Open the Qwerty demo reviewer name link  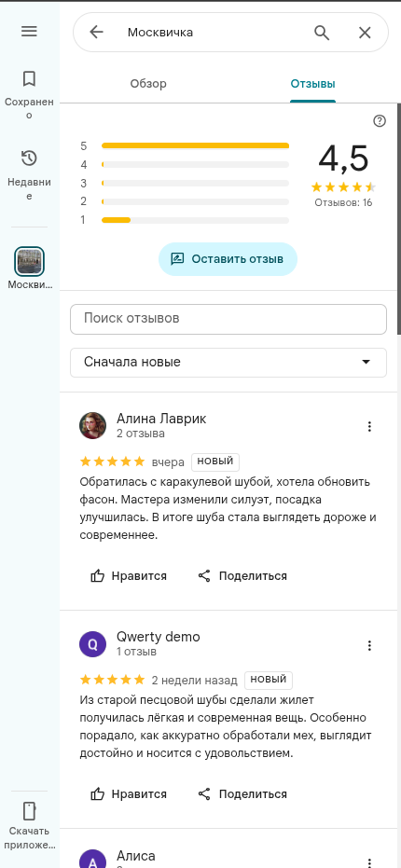pos(159,637)
